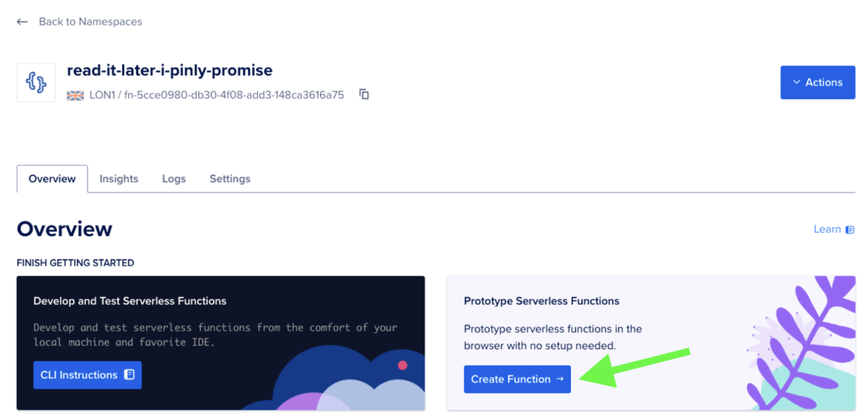
Task: Switch to the Insights tab
Action: tap(118, 179)
